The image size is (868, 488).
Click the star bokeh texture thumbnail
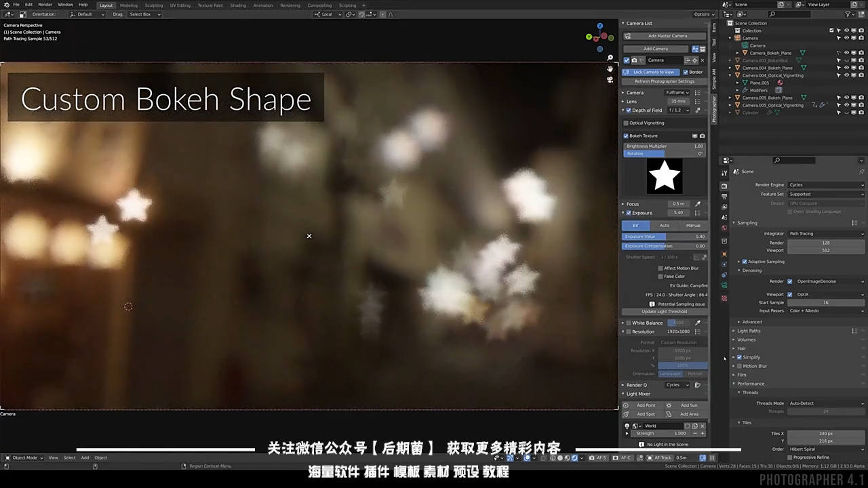pyautogui.click(x=664, y=177)
